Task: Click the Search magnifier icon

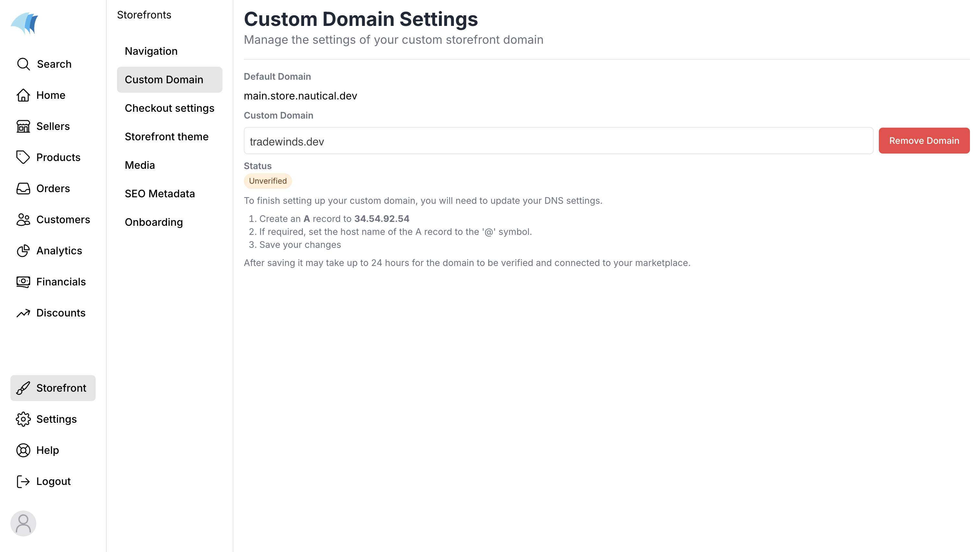Action: tap(23, 64)
